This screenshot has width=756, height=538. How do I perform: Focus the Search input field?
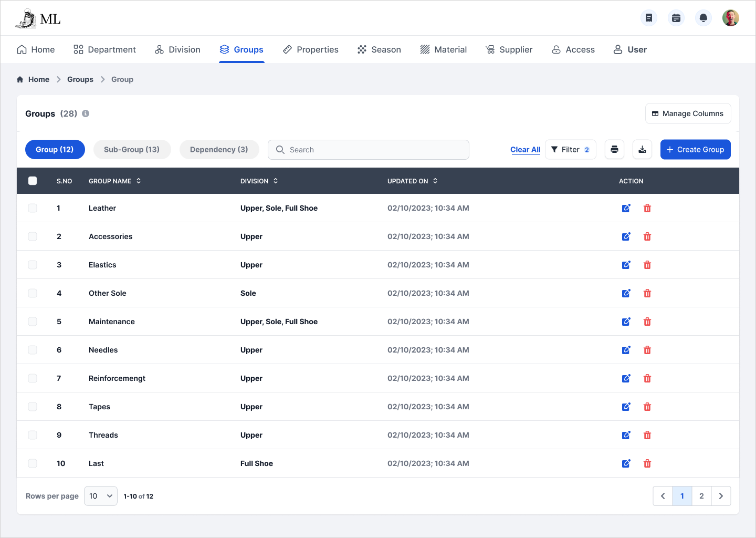(369, 150)
